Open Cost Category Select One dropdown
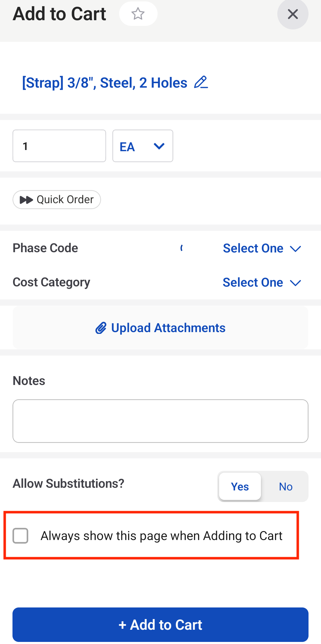The width and height of the screenshot is (321, 644). click(x=262, y=282)
